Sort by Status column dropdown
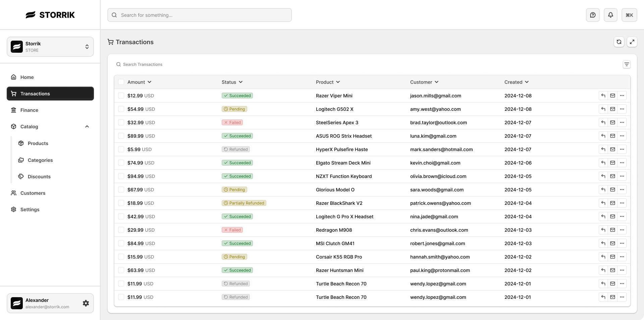The image size is (644, 320). tap(232, 82)
